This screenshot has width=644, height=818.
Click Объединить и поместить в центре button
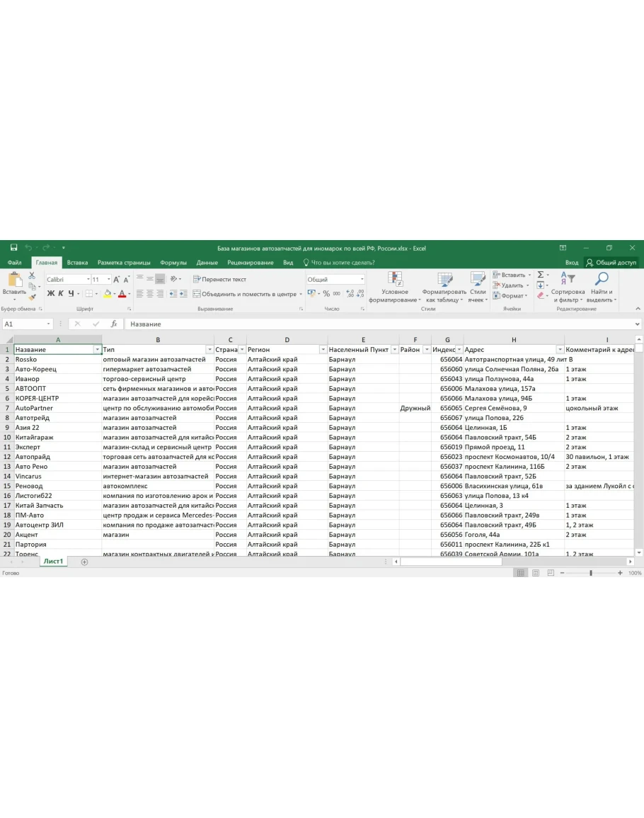click(x=245, y=294)
